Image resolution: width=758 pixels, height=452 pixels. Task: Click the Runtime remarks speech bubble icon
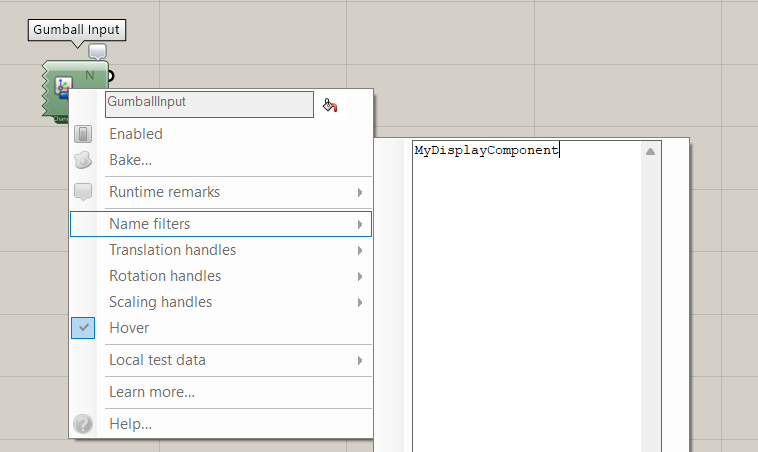(x=84, y=192)
